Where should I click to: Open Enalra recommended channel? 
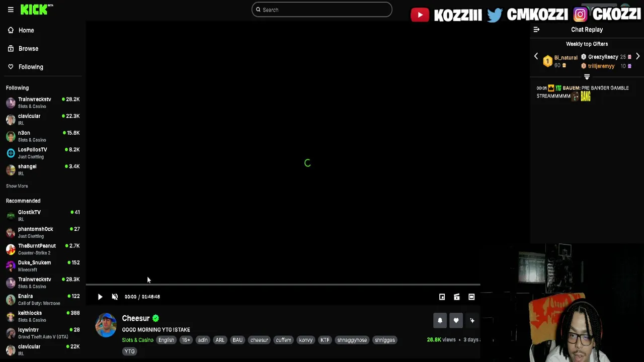pos(43,299)
